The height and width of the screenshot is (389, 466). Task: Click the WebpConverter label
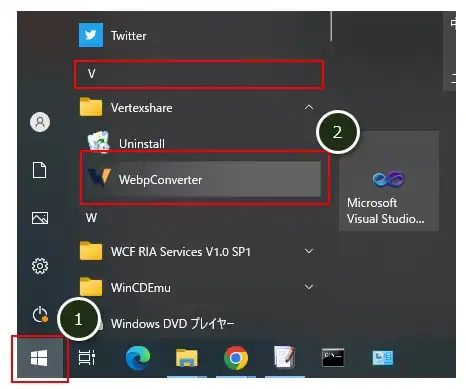click(x=160, y=180)
